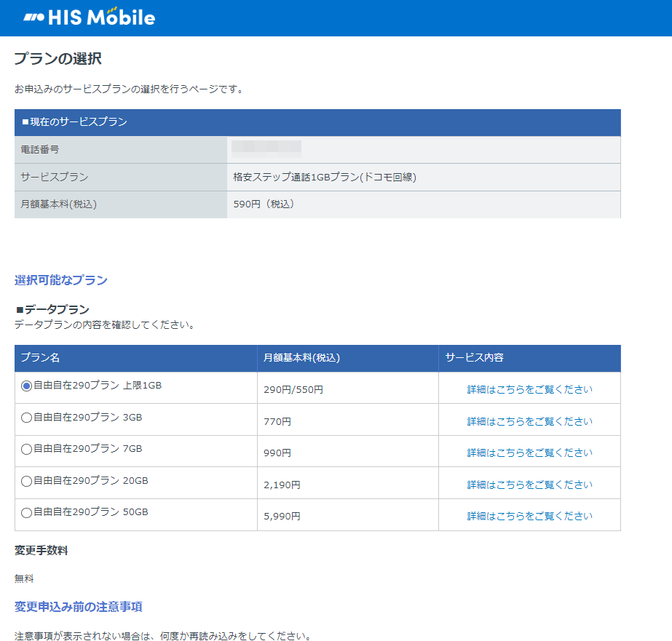Open the details link for the 3GB plan
The width and height of the screenshot is (672, 641).
click(x=529, y=421)
